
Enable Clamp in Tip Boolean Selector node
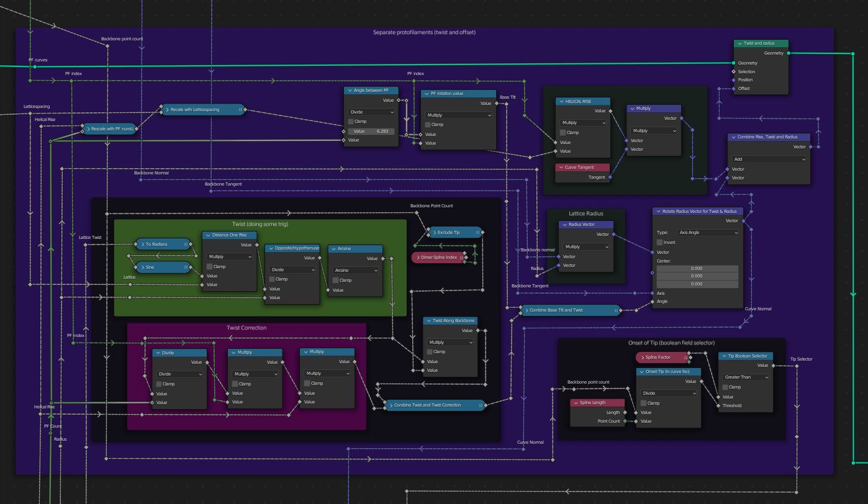pyautogui.click(x=725, y=387)
